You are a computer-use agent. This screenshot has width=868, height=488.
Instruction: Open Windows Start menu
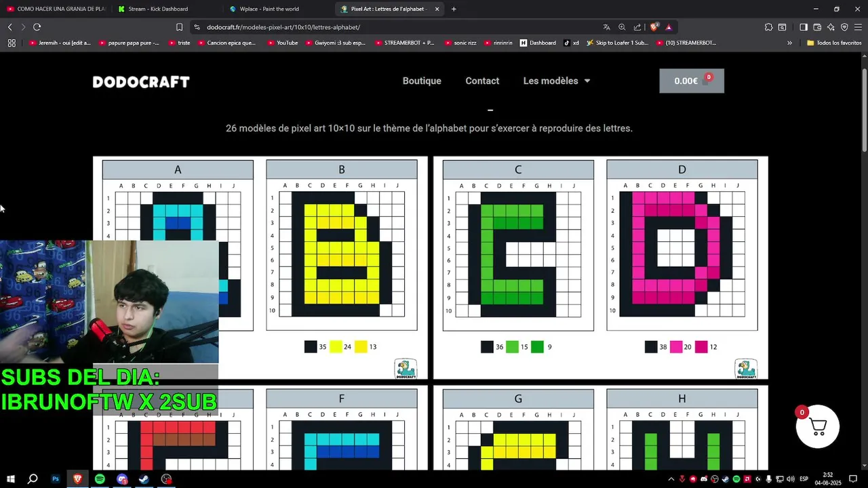11,479
